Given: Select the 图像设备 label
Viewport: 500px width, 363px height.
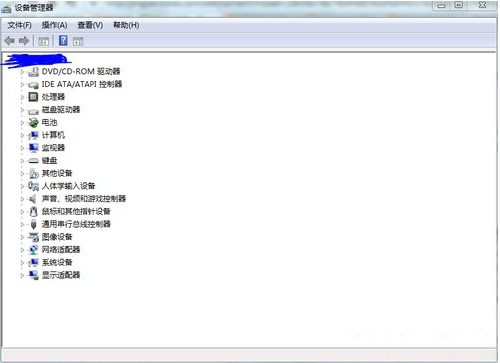Looking at the screenshot, I should click(57, 237).
